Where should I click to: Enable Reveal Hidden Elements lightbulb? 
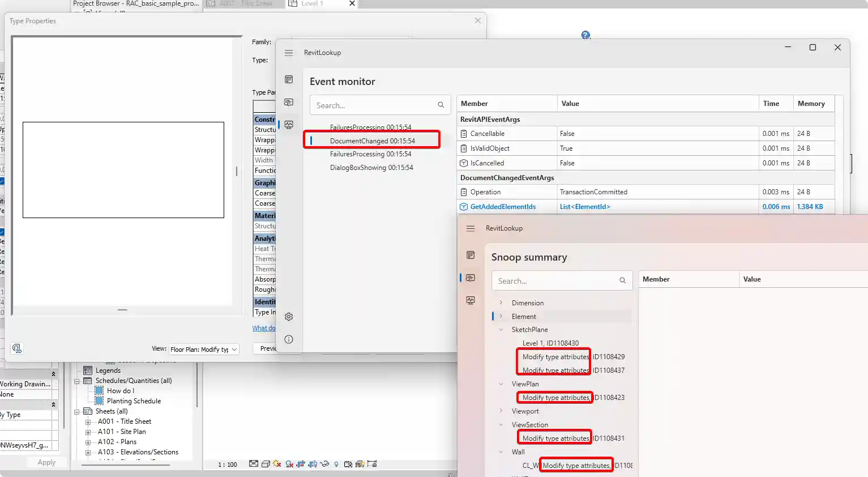[336, 464]
